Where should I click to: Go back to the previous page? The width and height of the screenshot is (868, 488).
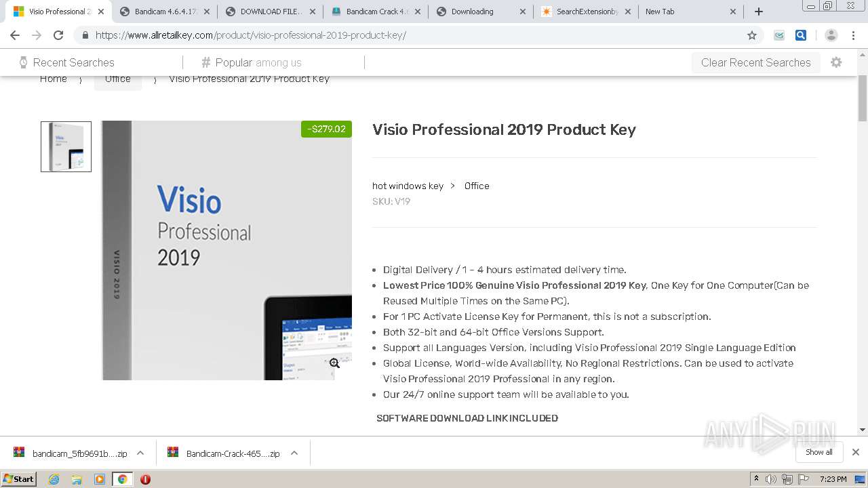click(x=15, y=35)
